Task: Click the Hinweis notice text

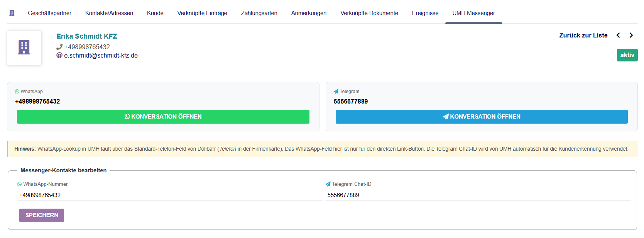Action: (321, 149)
